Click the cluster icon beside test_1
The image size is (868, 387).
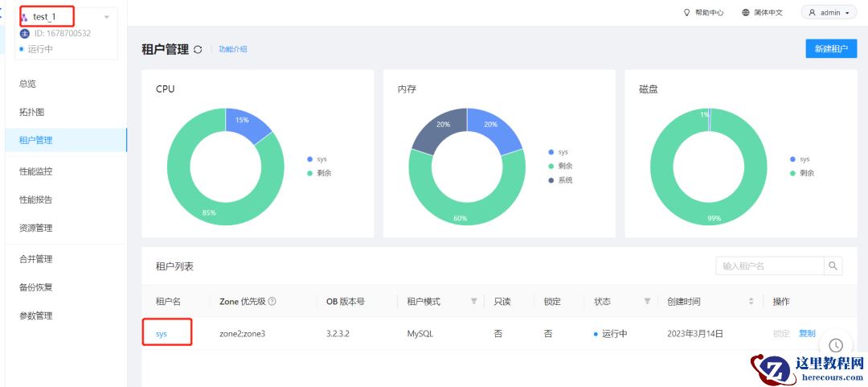point(24,17)
